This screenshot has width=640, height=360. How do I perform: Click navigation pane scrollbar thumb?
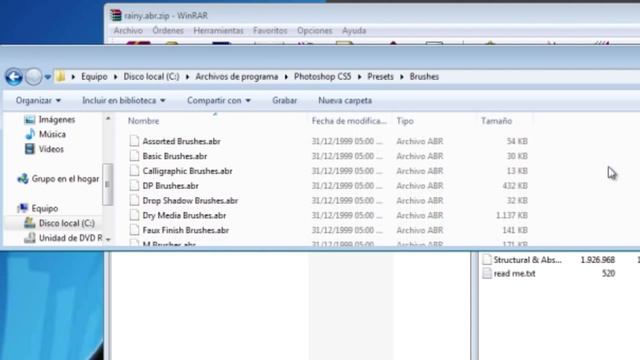pos(108,184)
